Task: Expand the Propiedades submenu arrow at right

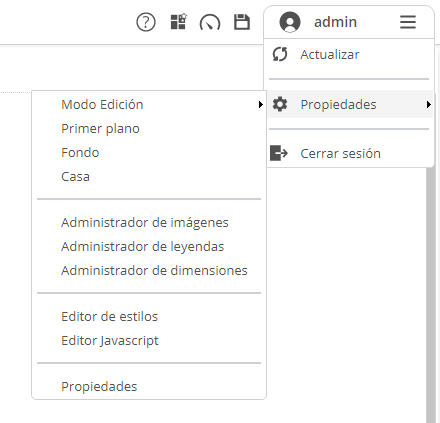Action: [429, 105]
